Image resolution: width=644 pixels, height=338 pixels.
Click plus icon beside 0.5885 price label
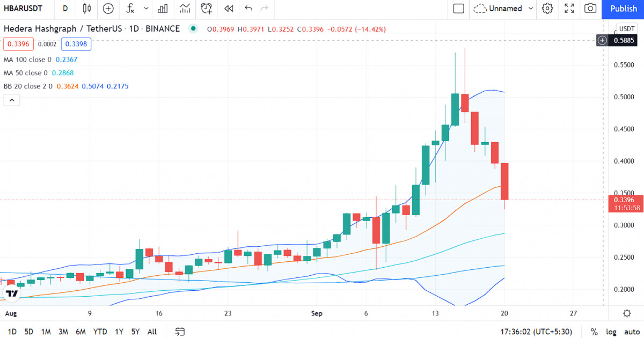[603, 40]
